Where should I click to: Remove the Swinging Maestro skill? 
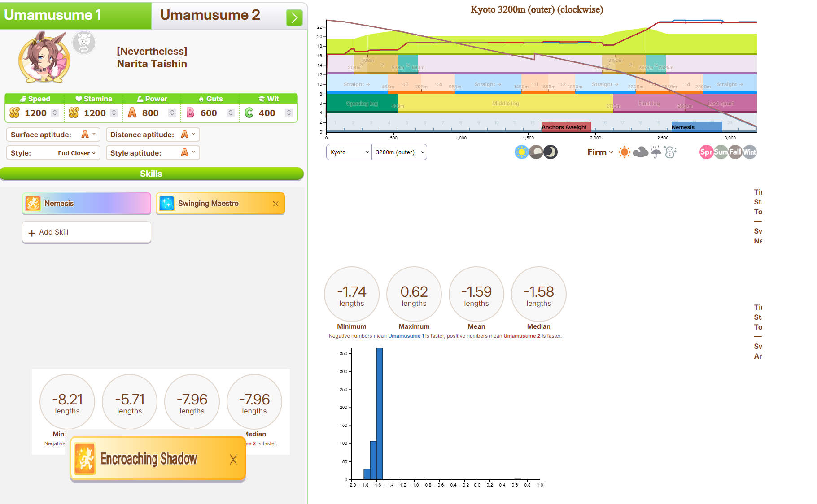click(x=275, y=204)
